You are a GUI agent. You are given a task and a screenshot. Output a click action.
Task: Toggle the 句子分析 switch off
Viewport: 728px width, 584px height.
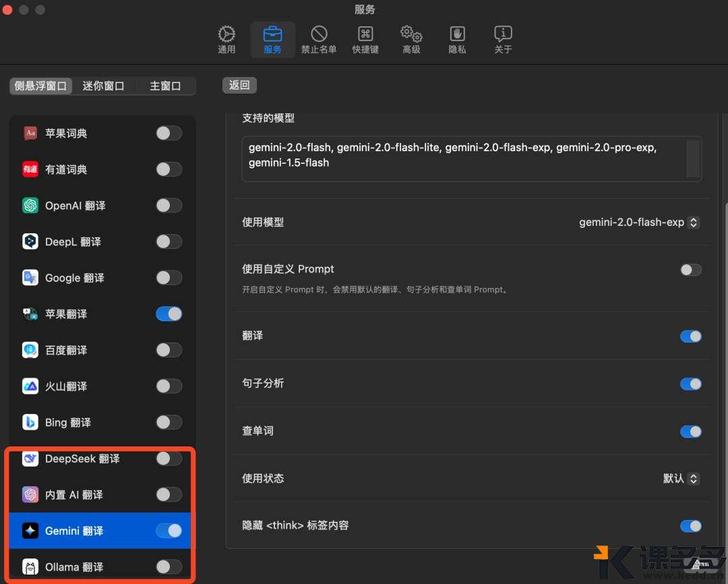click(x=691, y=384)
